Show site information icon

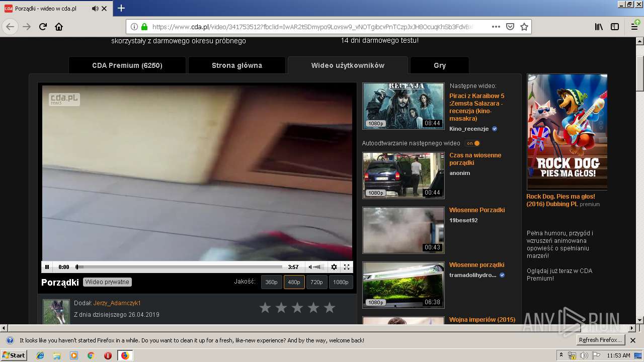pyautogui.click(x=134, y=27)
